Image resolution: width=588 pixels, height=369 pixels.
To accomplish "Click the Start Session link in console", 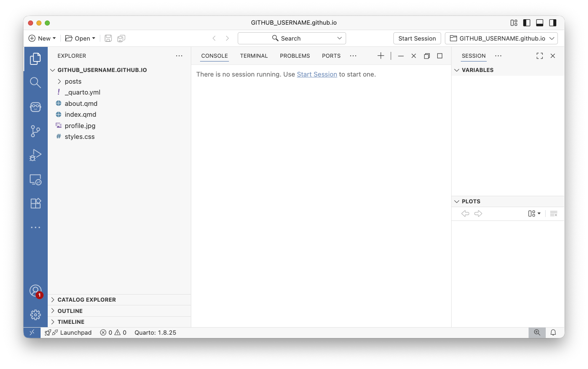I will click(317, 74).
